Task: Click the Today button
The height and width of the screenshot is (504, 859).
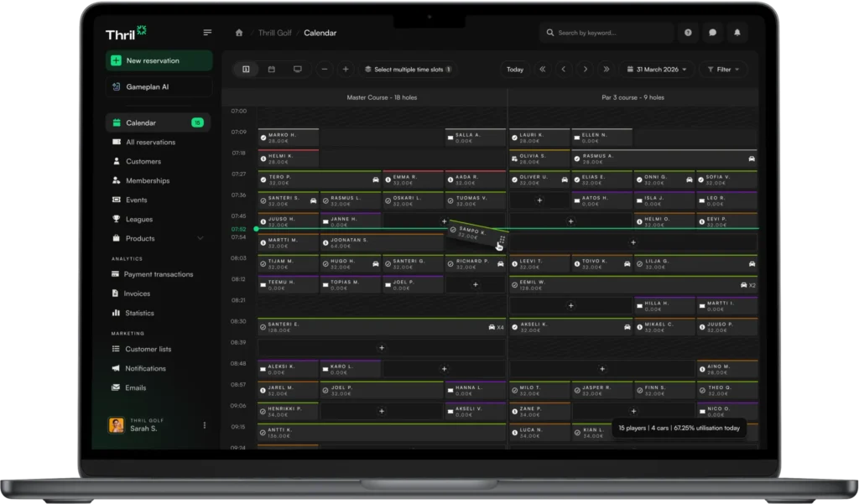Action: 515,70
